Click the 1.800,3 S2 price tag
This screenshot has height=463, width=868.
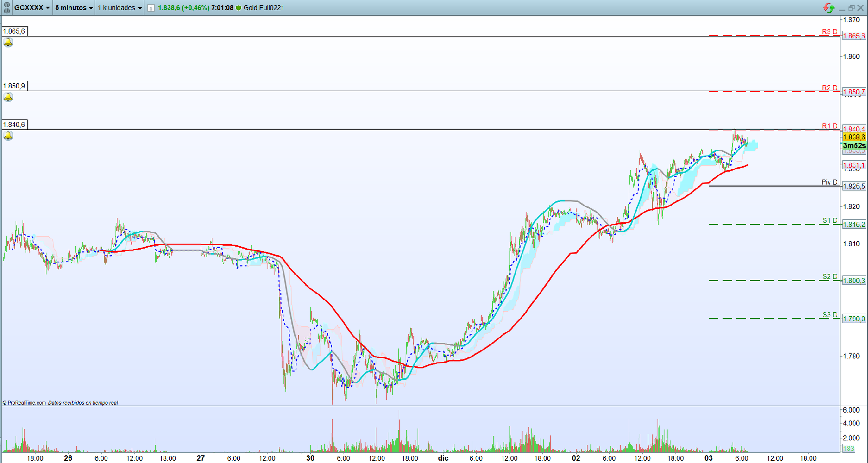(854, 281)
